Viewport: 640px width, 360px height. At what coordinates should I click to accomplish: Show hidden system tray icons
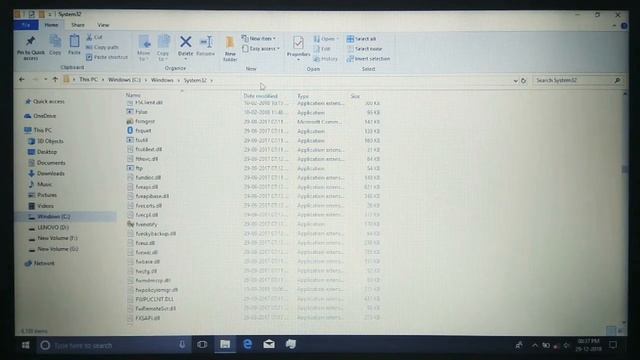(534, 346)
